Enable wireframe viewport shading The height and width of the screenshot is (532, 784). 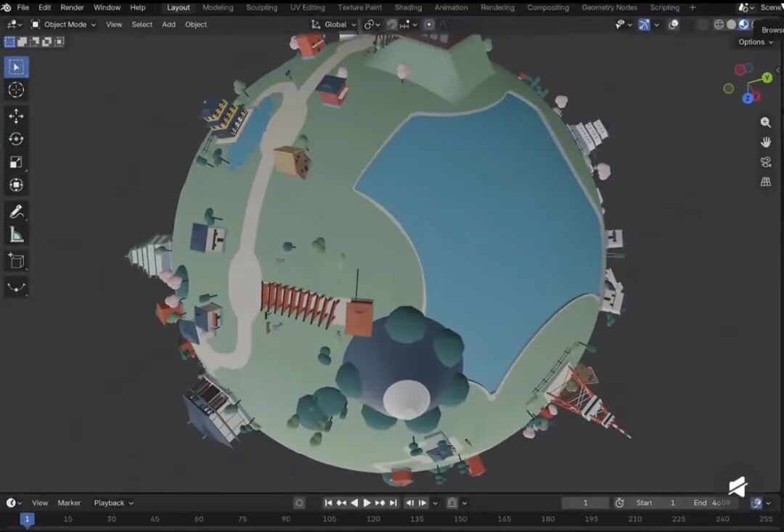(x=719, y=25)
